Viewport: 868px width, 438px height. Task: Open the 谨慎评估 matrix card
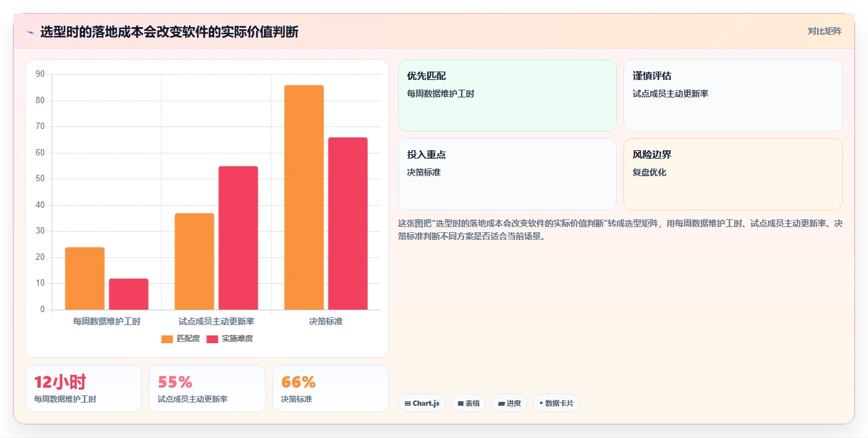(x=733, y=95)
